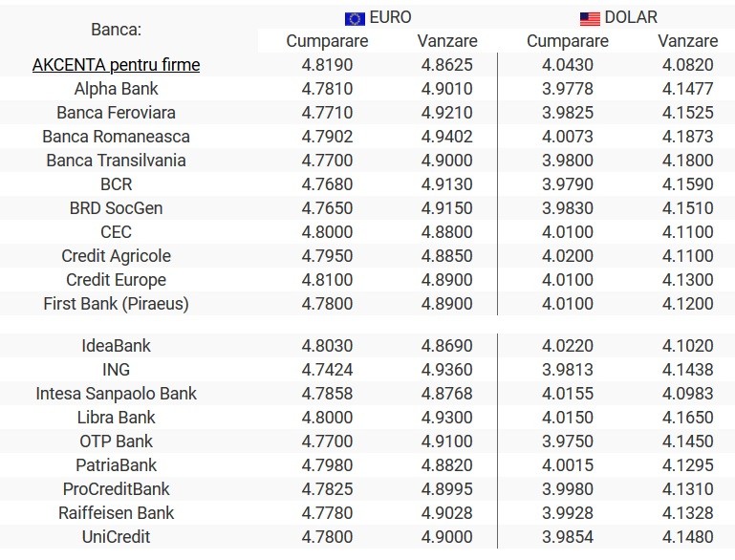Click the Alpha Bank name
Viewport: 735px width, 560px height.
(117, 89)
